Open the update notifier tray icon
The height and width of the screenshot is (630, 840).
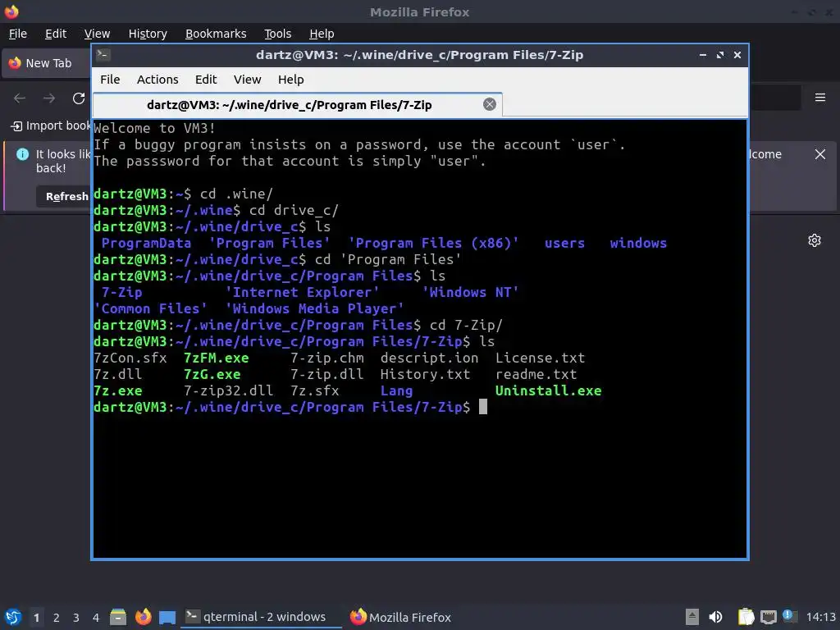pyautogui.click(x=789, y=616)
